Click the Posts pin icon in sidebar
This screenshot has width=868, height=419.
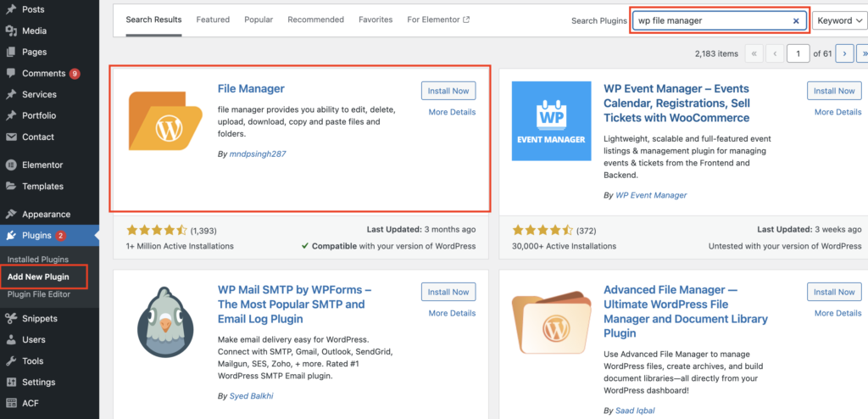coord(10,9)
